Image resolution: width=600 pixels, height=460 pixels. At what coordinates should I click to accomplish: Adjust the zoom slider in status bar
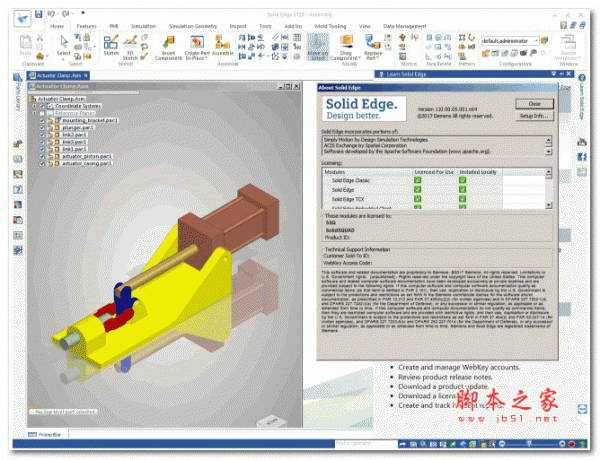coord(530,444)
